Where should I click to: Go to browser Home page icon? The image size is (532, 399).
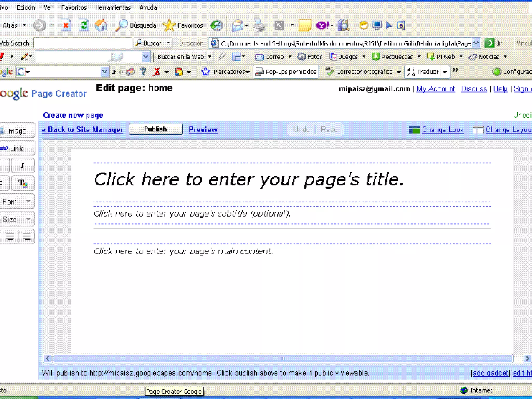(x=101, y=25)
